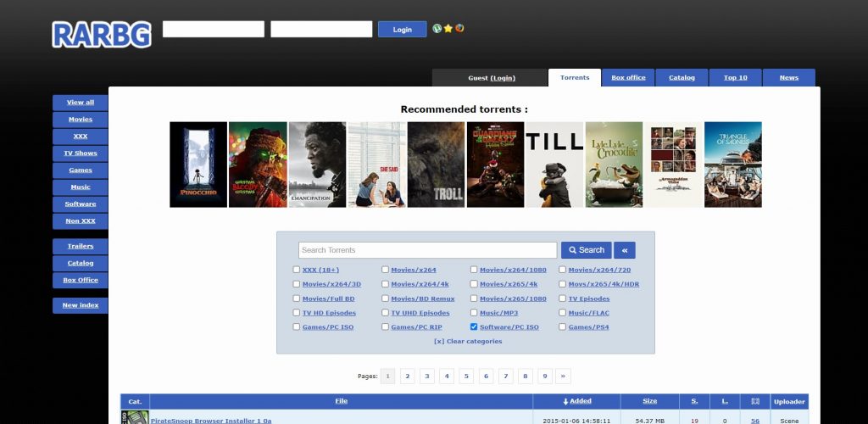Screen dimensions: 868x424
Task: Enable the Music/FLAC checkbox
Action: (x=563, y=313)
